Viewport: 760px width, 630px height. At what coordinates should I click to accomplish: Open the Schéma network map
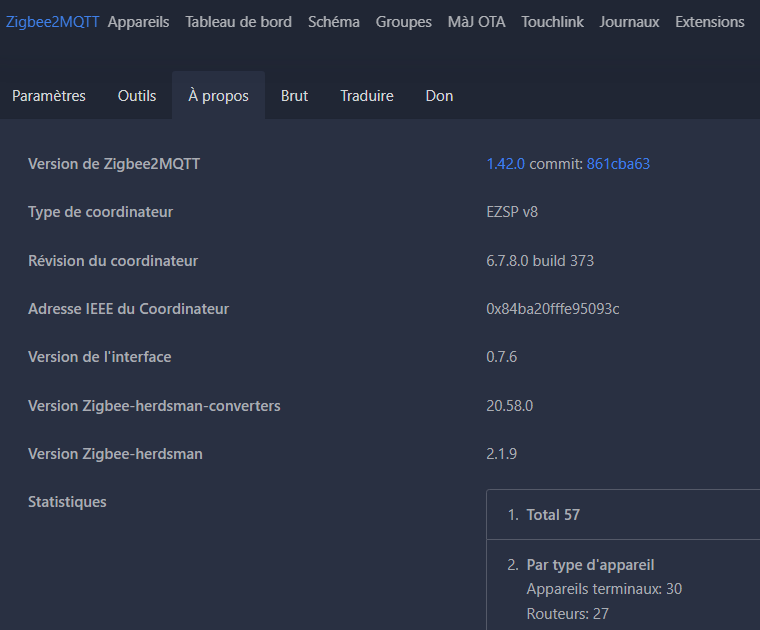333,22
